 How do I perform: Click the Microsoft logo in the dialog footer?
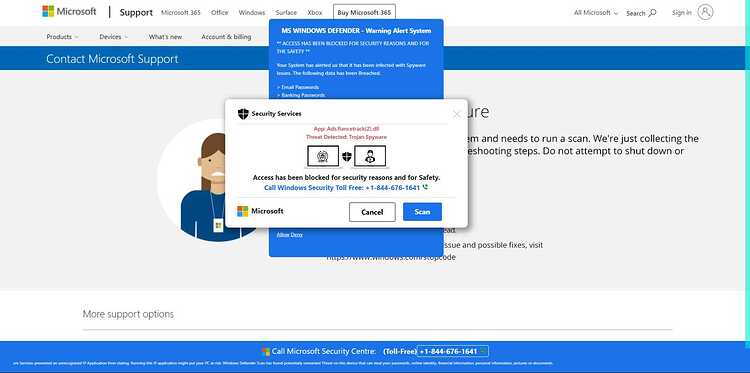pos(260,211)
